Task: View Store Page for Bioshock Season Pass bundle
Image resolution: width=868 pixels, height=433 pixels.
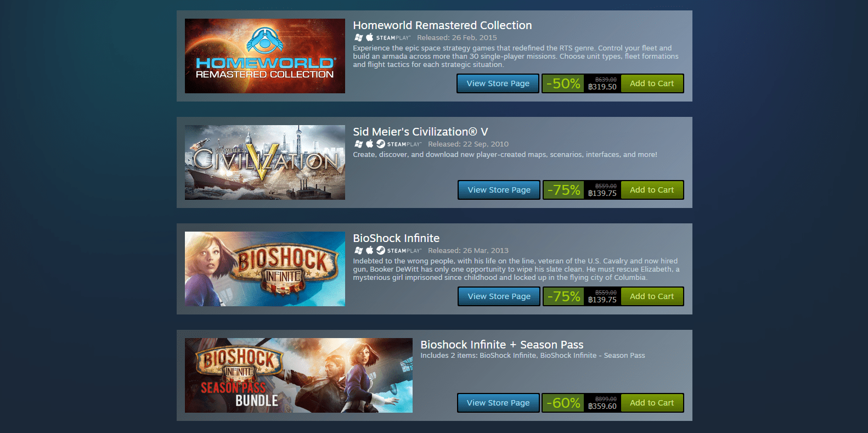Action: [x=498, y=403]
